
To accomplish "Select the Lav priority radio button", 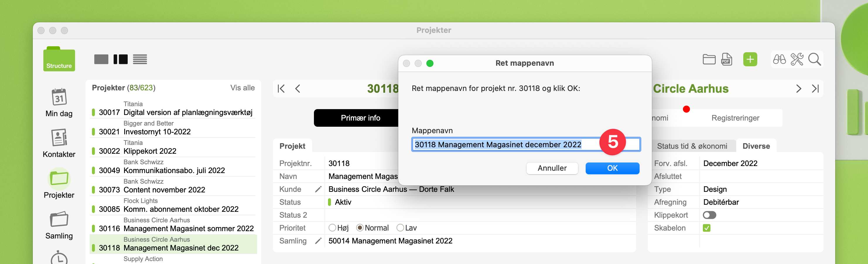I will click(x=400, y=228).
